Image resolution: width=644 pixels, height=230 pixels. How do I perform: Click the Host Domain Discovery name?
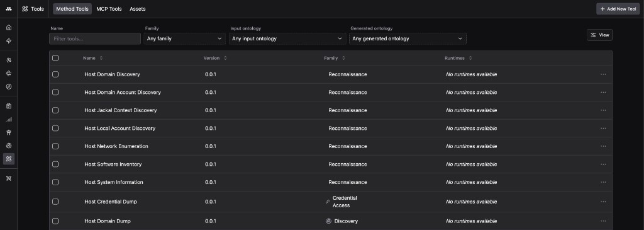click(112, 74)
